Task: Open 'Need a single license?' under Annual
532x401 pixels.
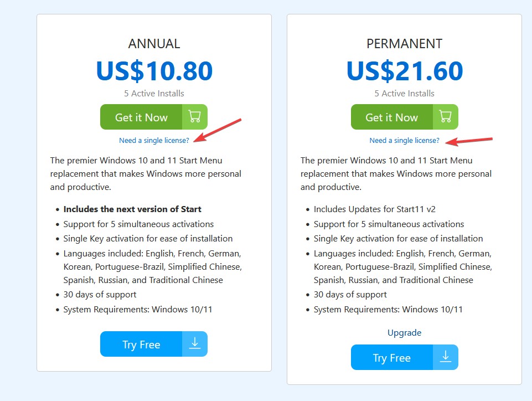Action: click(154, 140)
